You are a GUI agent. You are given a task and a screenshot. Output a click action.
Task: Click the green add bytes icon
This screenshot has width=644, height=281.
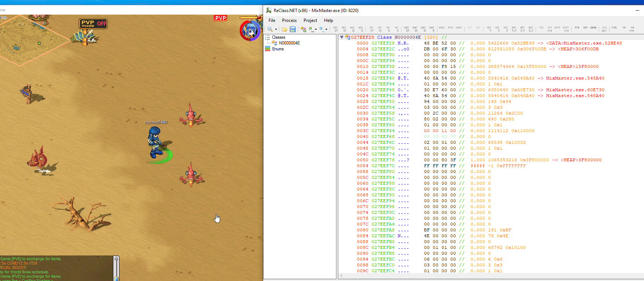[x=311, y=29]
